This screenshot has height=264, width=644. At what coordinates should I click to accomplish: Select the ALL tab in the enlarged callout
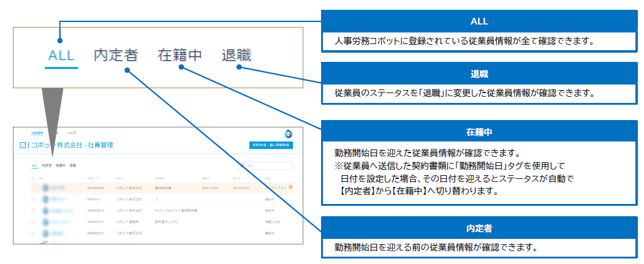click(61, 55)
